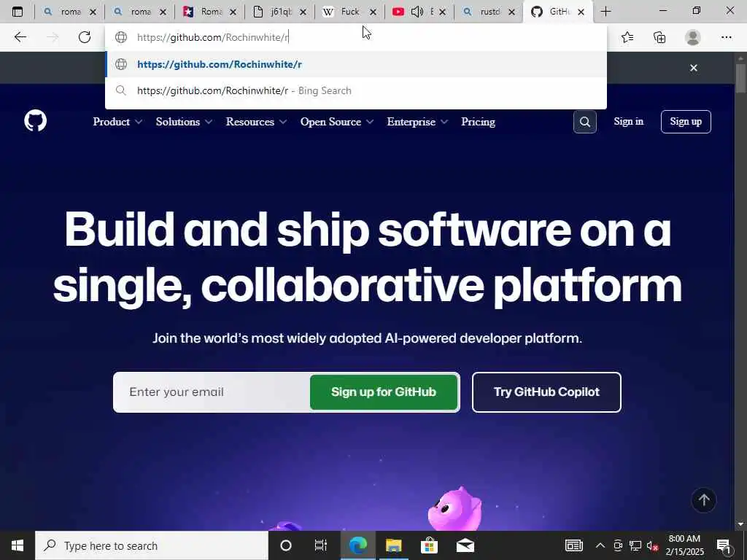This screenshot has width=747, height=560.
Task: Mute audio on the YouTube tab
Action: 417,12
